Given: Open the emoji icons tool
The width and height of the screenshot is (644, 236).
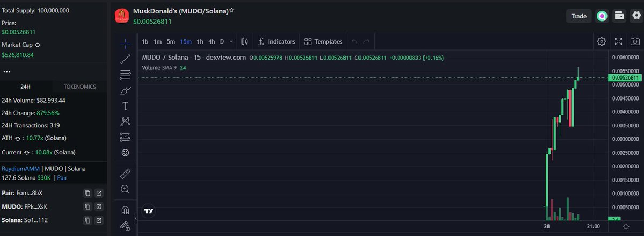Looking at the screenshot, I should [x=125, y=153].
